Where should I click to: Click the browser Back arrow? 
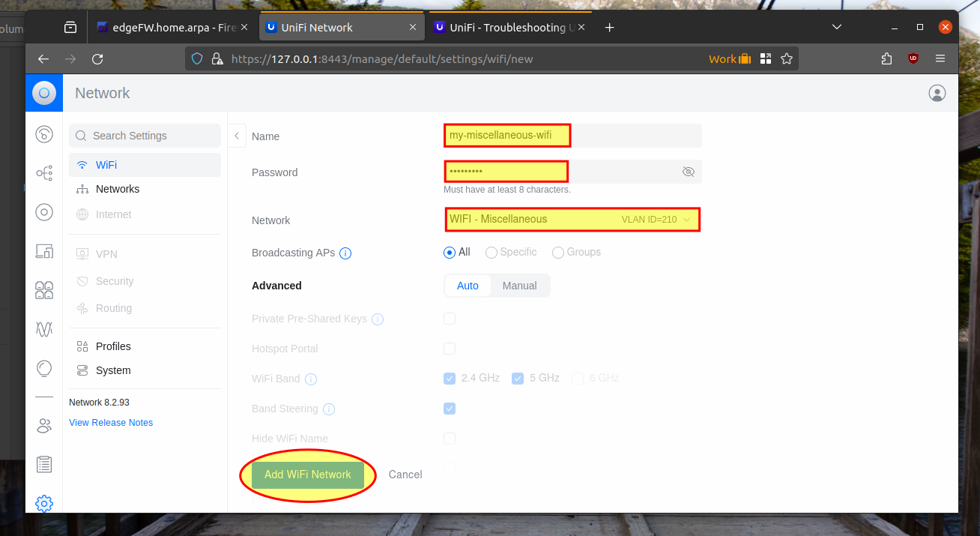point(43,58)
